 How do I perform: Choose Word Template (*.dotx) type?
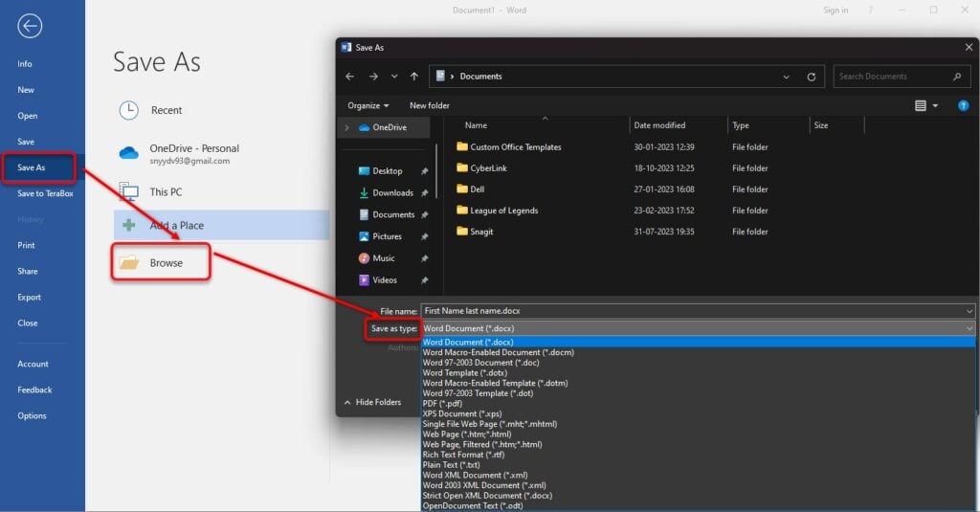click(x=464, y=372)
